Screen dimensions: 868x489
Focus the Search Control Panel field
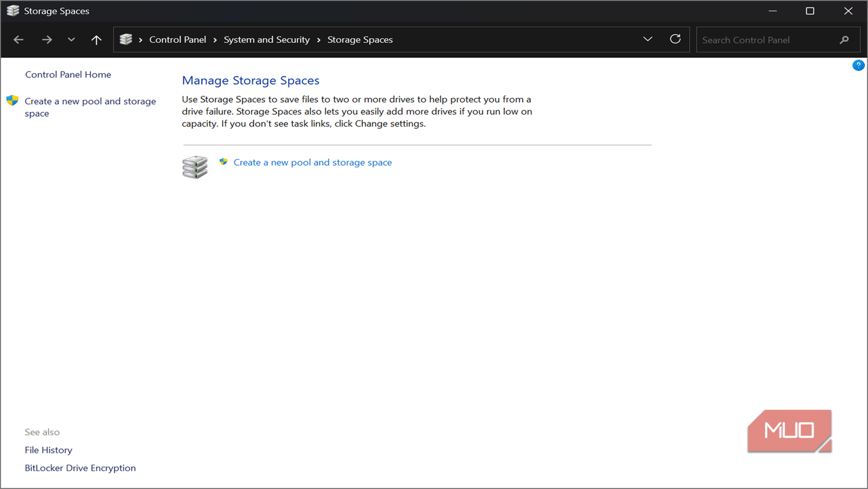(x=778, y=40)
